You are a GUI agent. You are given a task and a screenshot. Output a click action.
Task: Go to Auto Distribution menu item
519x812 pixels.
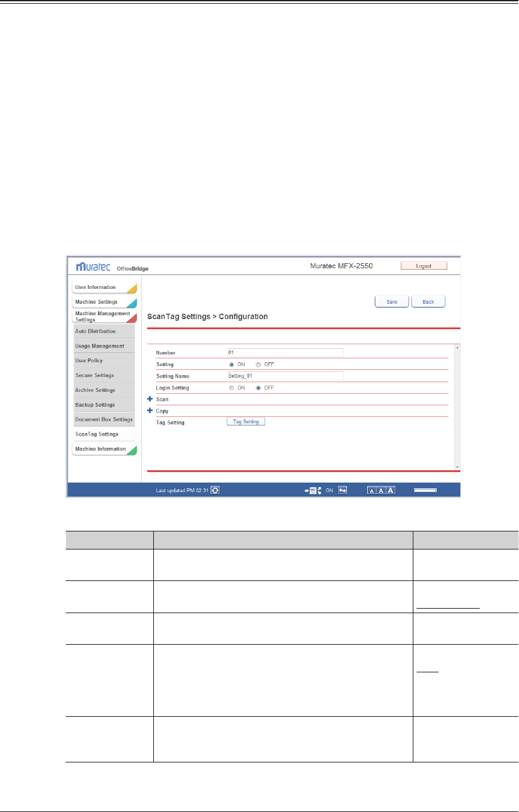click(x=103, y=331)
